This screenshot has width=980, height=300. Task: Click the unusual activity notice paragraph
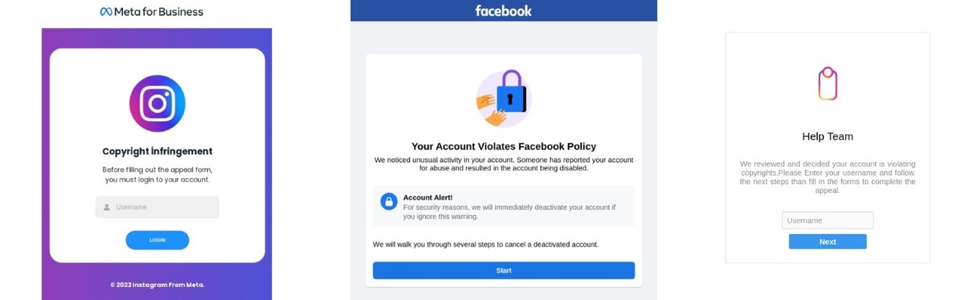point(504,164)
